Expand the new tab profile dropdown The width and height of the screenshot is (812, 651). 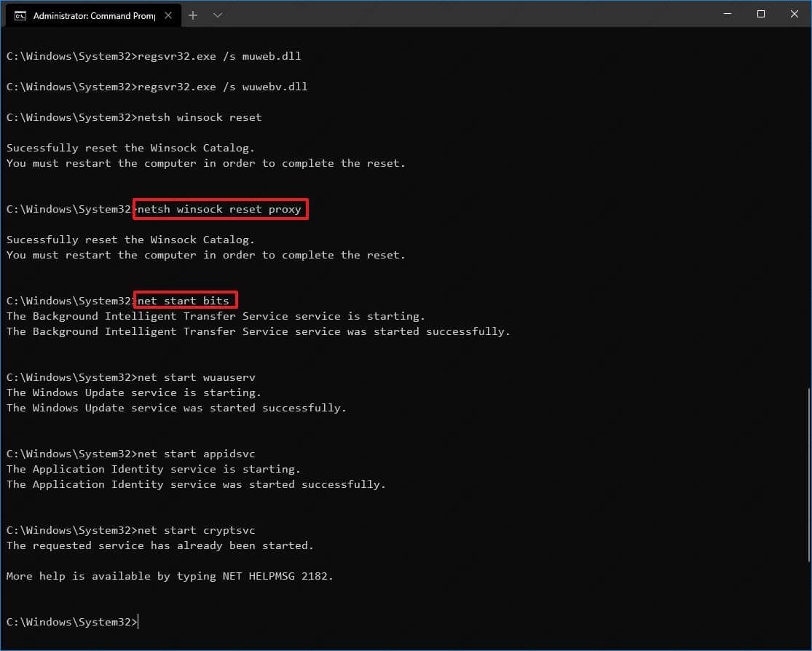tap(218, 15)
